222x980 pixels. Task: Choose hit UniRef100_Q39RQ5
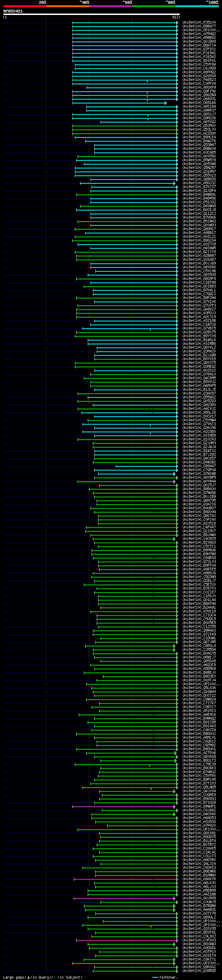[199, 971]
